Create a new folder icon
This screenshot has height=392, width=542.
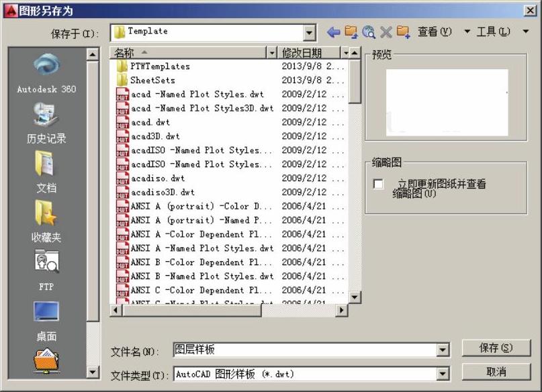click(403, 32)
